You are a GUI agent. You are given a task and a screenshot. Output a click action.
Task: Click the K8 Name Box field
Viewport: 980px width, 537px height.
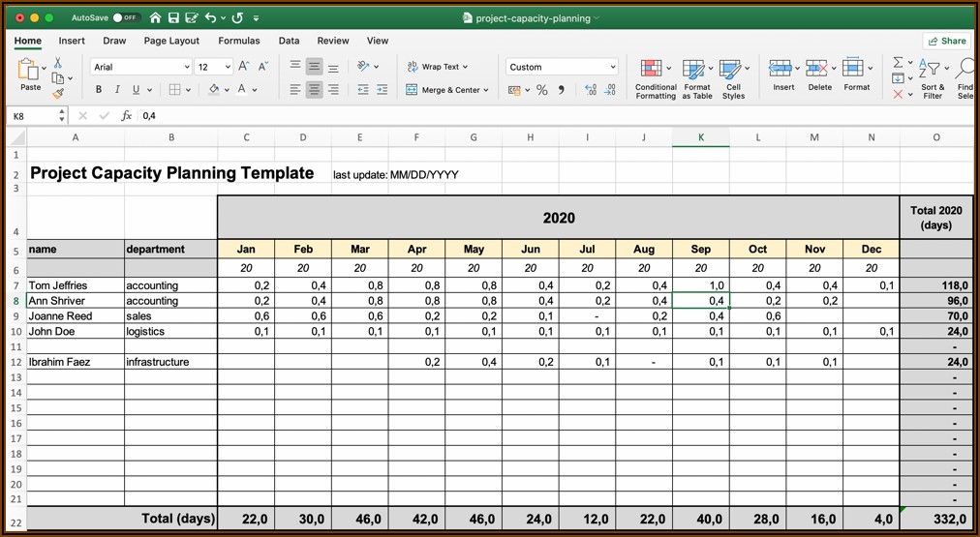[33, 116]
